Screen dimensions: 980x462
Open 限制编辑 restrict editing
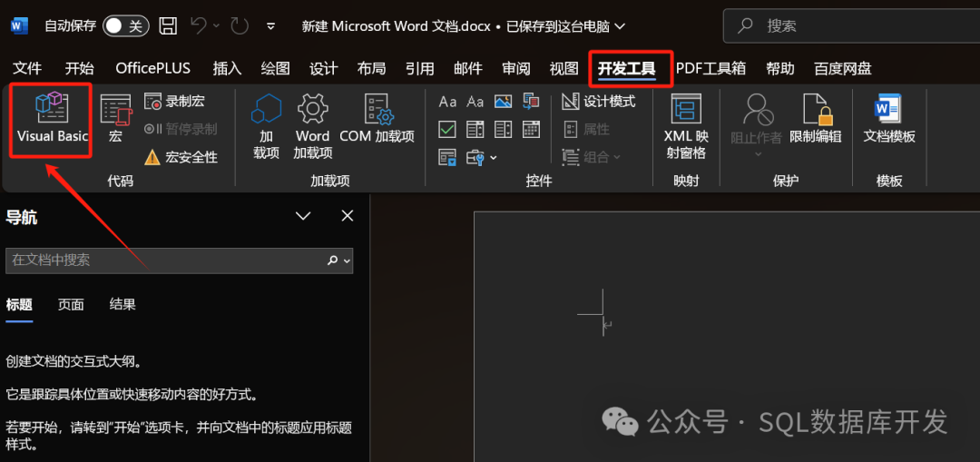coord(816,119)
